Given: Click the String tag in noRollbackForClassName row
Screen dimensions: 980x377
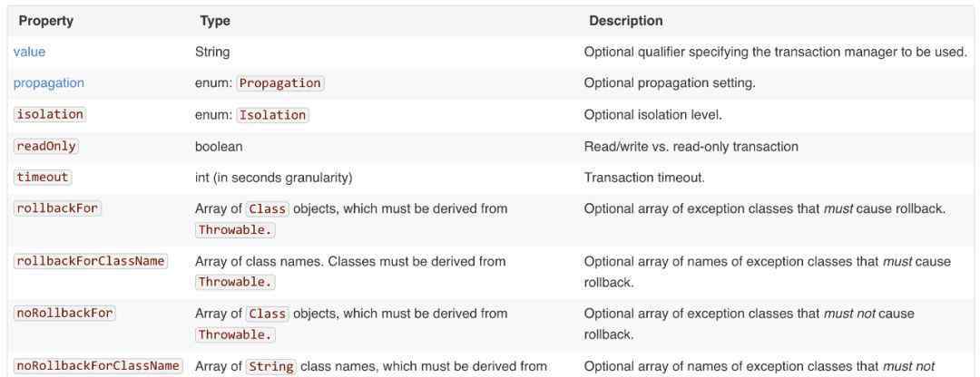Looking at the screenshot, I should tap(271, 366).
